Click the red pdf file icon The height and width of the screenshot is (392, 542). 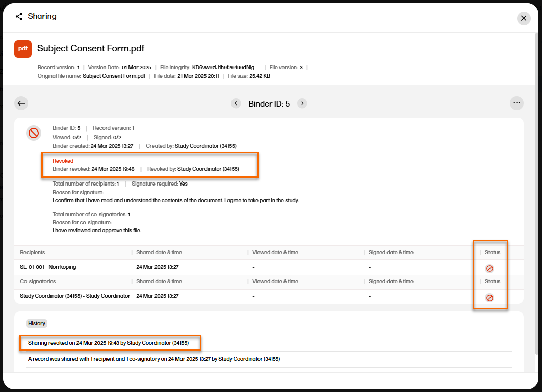pos(23,49)
